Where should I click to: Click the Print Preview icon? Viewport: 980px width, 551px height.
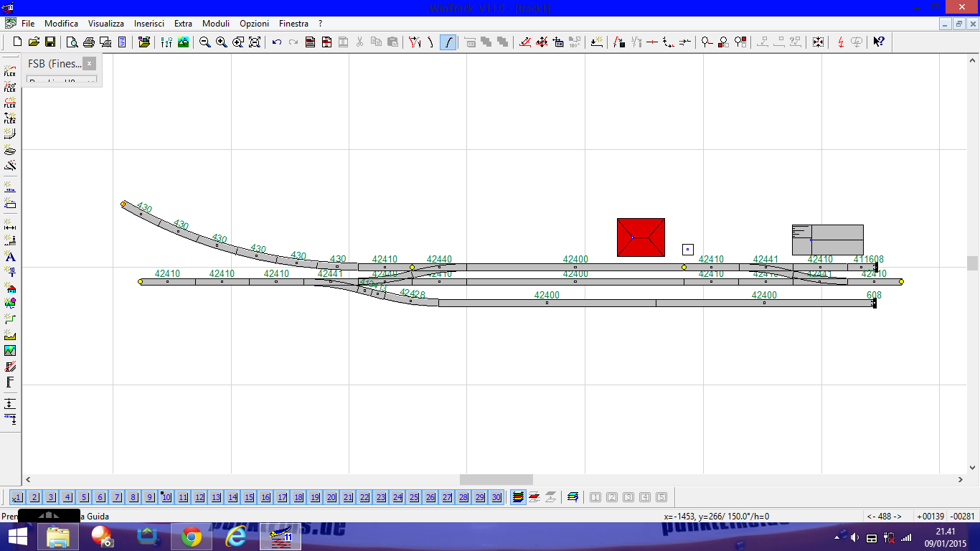click(72, 42)
